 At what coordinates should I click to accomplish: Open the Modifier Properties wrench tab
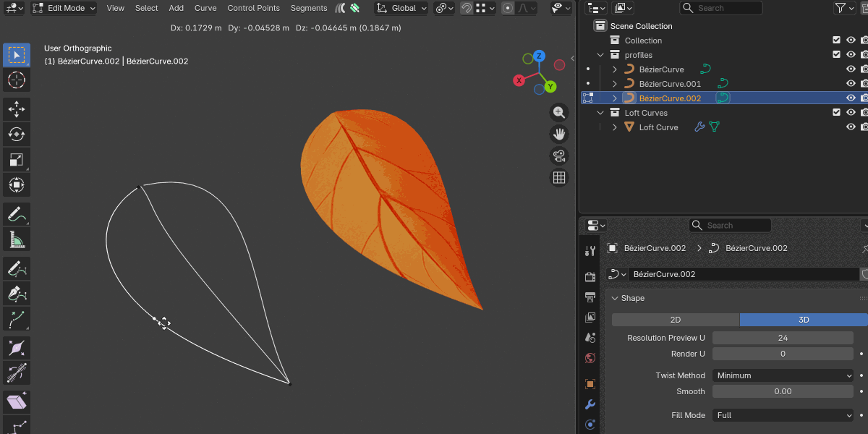[590, 404]
